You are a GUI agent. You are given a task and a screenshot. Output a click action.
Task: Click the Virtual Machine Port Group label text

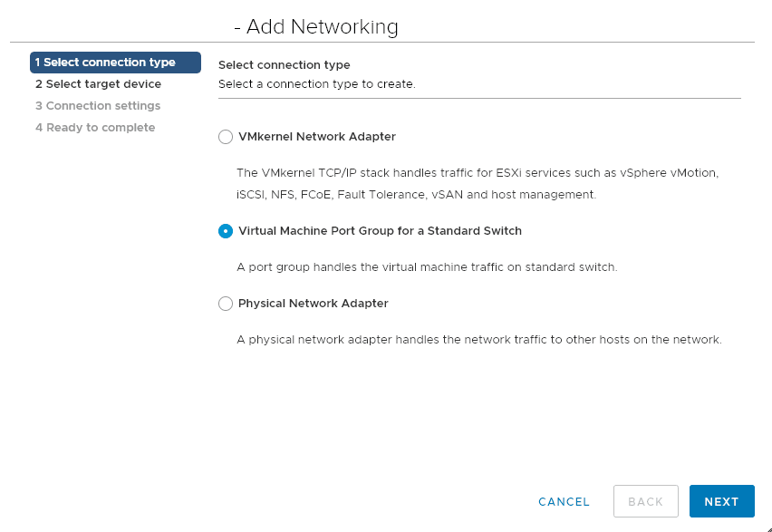point(380,231)
